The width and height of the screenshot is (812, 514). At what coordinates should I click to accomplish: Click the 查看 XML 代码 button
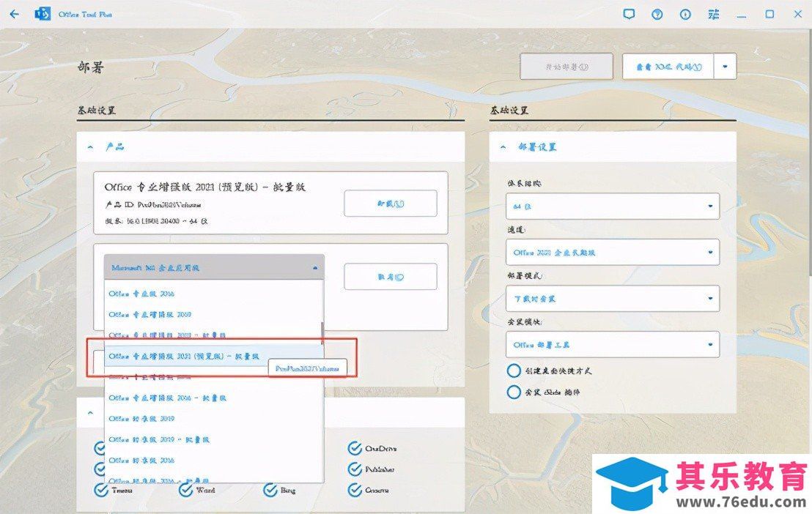[x=668, y=67]
